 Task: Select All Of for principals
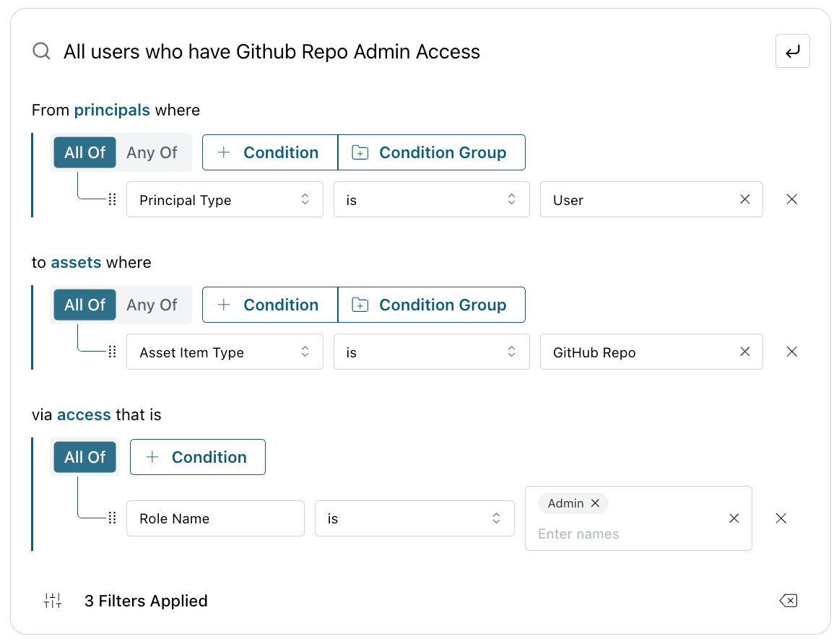pos(85,152)
